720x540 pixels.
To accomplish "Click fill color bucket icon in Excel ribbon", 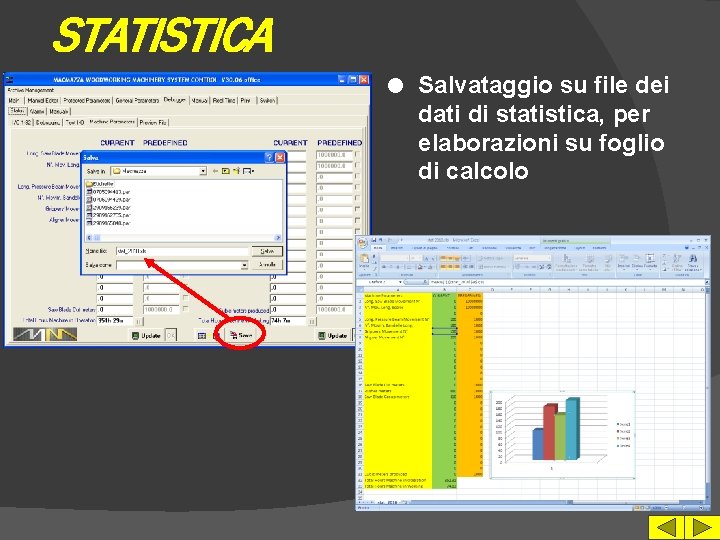I will (421, 267).
